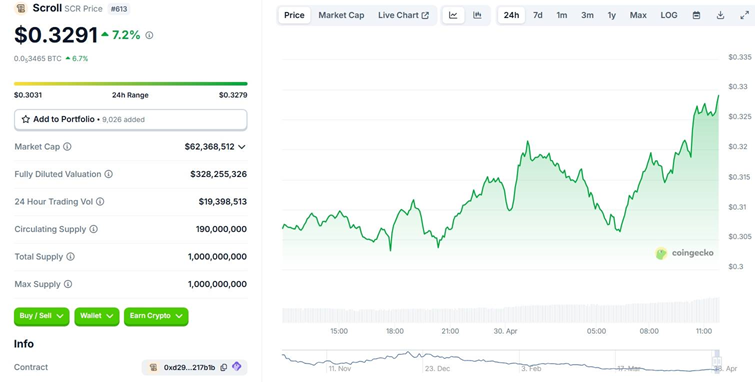
Task: Select the 24h time range
Action: pos(511,15)
